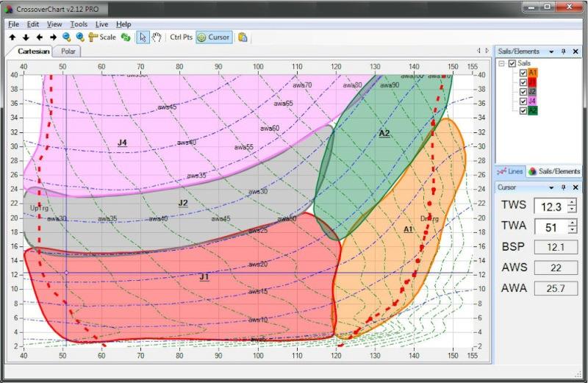Image resolution: width=588 pixels, height=383 pixels.
Task: Select the hand pan tool
Action: [157, 37]
